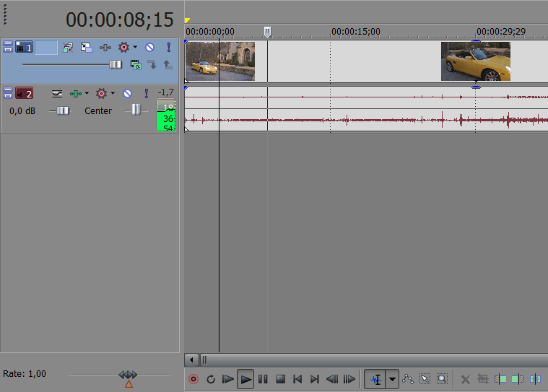
Task: Select the Normal Edit tool
Action: (x=375, y=379)
